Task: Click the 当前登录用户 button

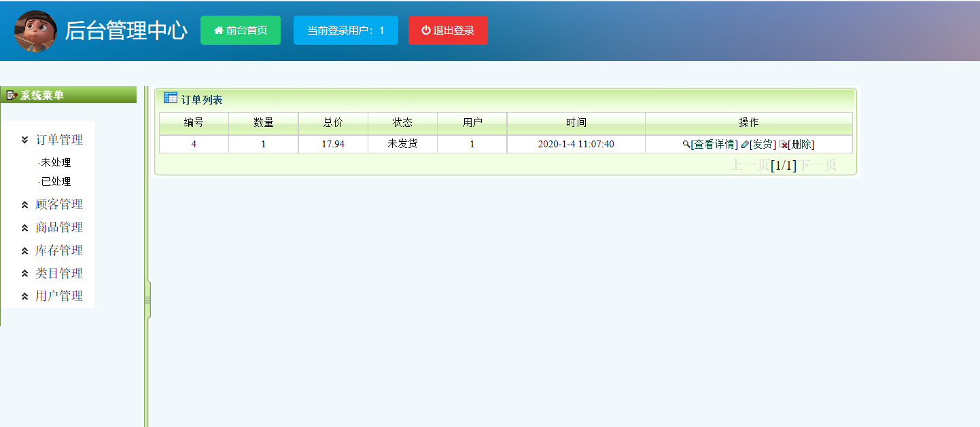Action: [x=345, y=31]
